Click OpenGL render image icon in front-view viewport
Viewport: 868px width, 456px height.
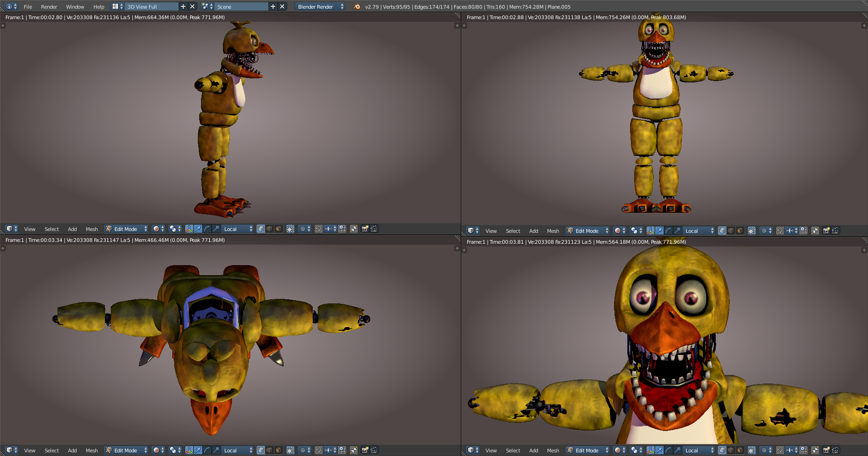tap(826, 231)
